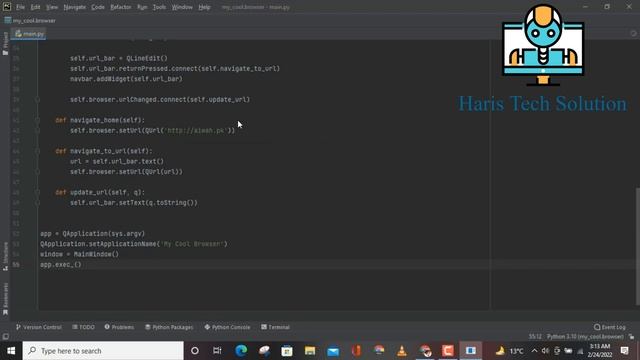Open Cortana circle icon on taskbar
The image size is (640, 360).
point(195,351)
